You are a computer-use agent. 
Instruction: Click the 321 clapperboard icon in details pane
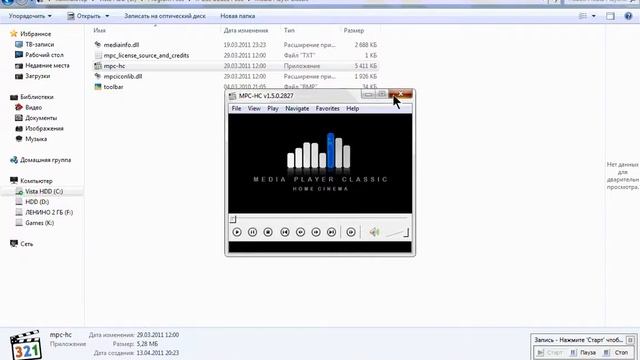tap(26, 344)
